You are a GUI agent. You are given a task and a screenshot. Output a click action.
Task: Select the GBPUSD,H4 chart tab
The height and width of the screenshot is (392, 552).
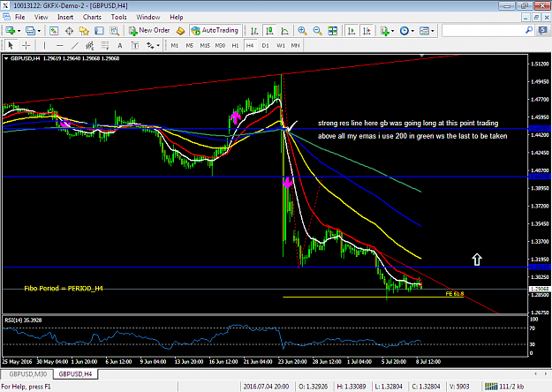tap(75, 374)
